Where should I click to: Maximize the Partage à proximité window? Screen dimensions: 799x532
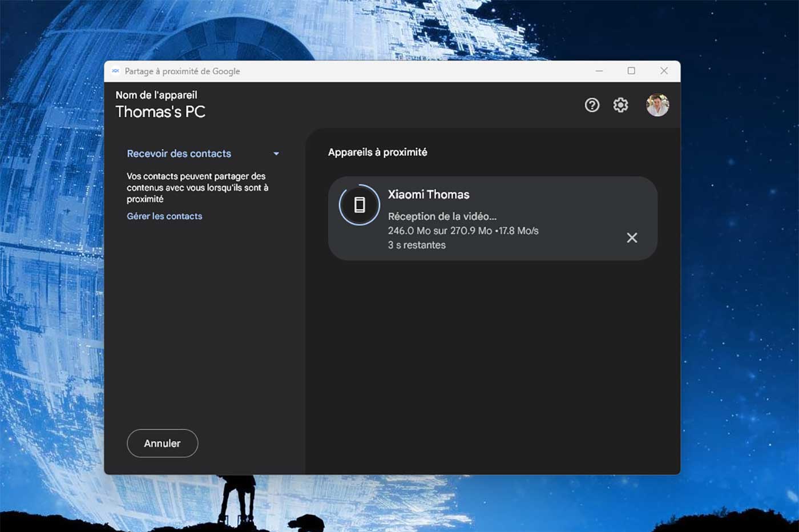[631, 71]
